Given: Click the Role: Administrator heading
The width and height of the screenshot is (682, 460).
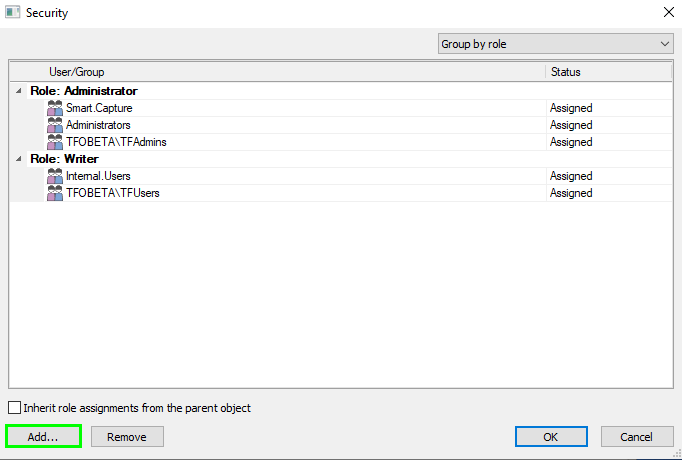Looking at the screenshot, I should (x=84, y=91).
